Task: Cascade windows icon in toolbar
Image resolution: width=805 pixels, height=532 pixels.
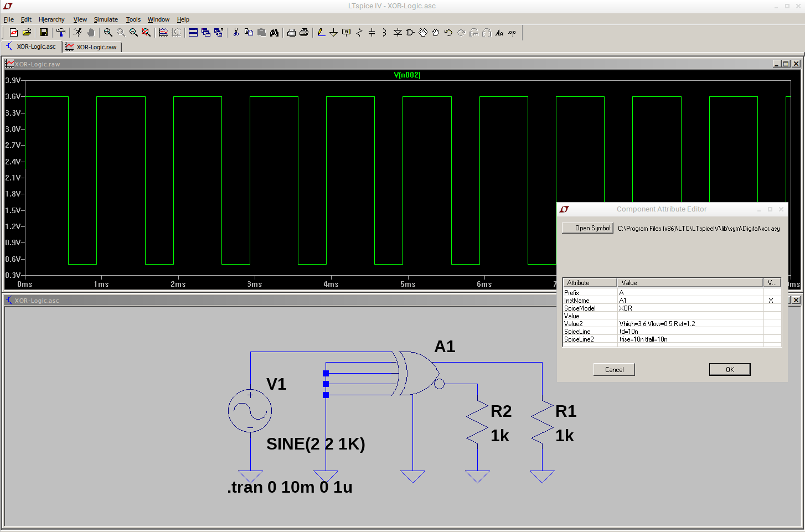Action: tap(206, 33)
